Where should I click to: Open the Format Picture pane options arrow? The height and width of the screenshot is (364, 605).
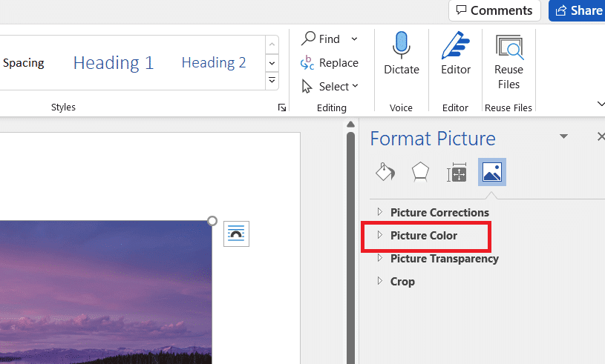(563, 137)
